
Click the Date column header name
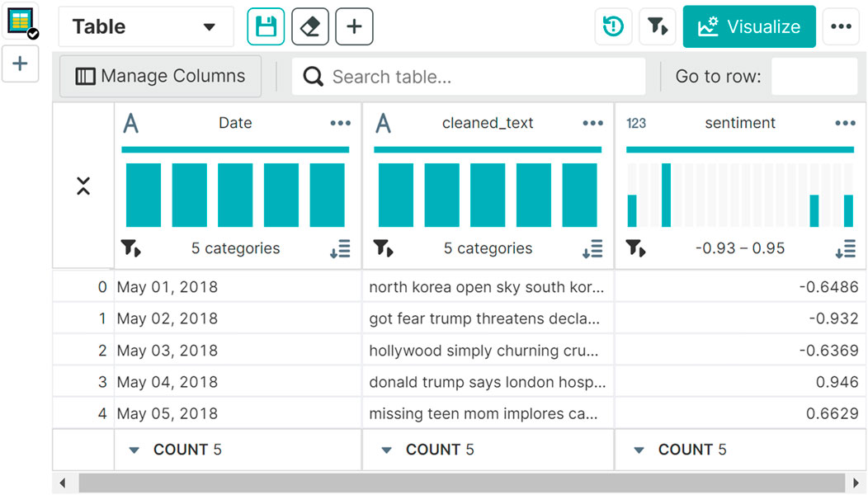click(x=235, y=123)
